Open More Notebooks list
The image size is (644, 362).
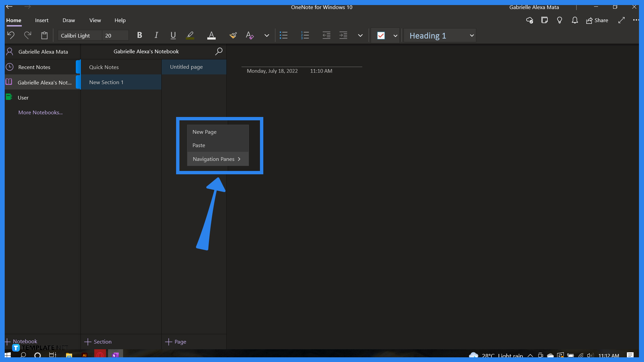tap(40, 112)
